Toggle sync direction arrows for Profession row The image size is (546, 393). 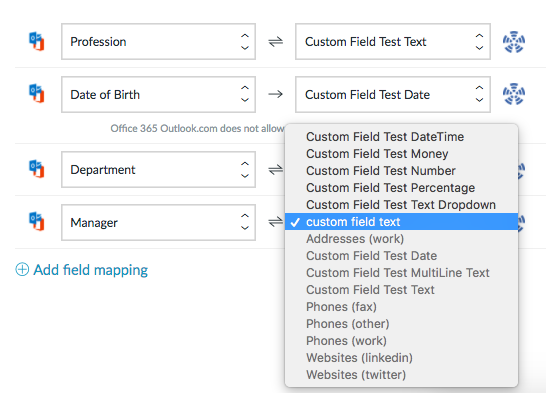coord(275,42)
